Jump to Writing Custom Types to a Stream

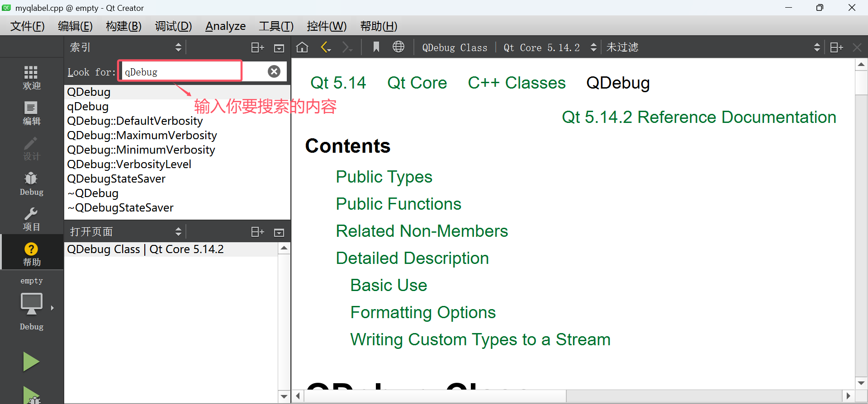point(480,339)
